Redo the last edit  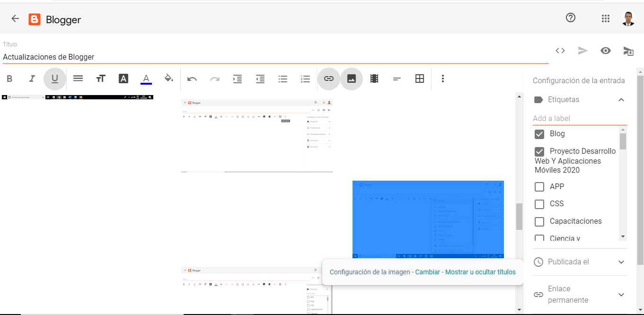click(215, 79)
